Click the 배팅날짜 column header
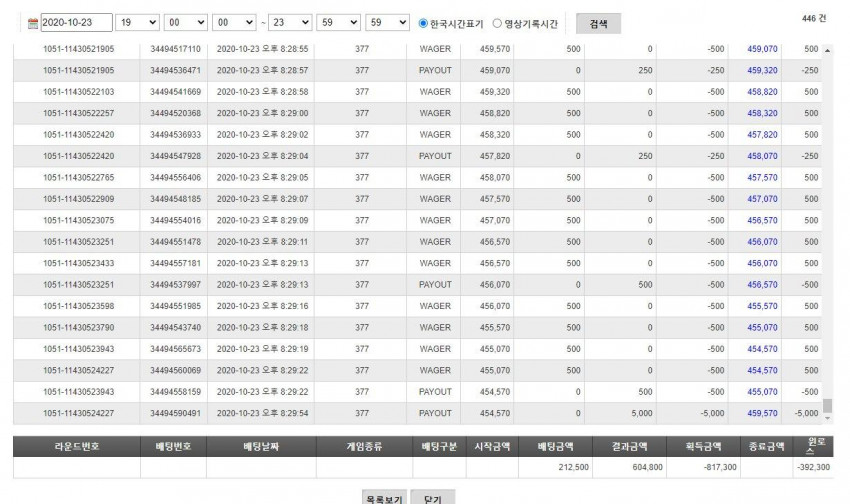850x504 pixels. (261, 447)
